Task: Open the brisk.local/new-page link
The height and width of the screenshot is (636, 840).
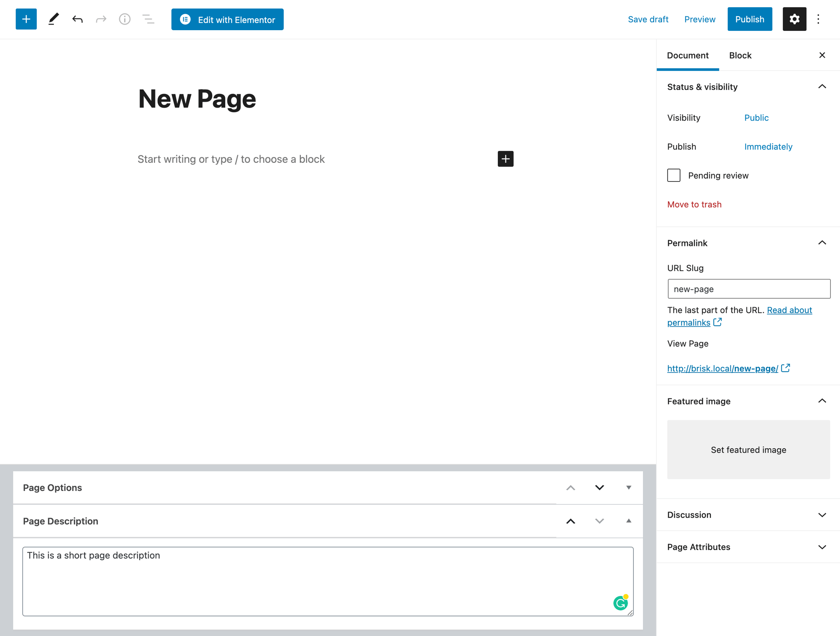Action: coord(722,368)
